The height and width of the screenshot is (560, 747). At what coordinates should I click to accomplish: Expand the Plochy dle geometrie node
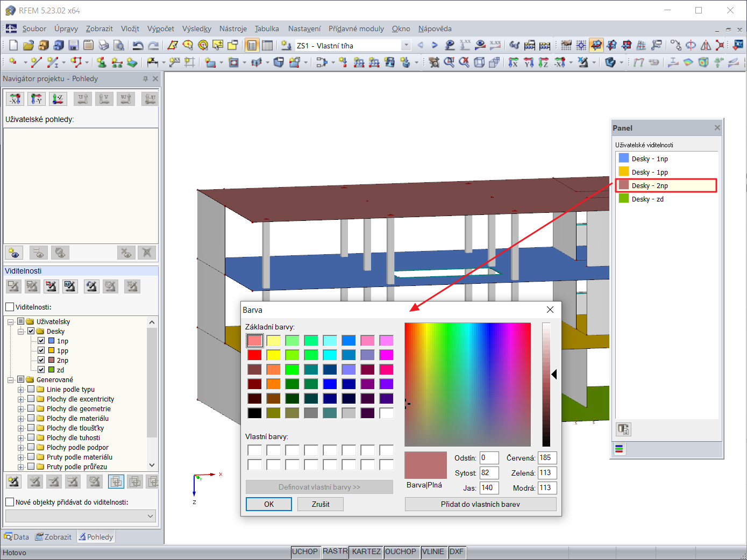[x=21, y=408]
